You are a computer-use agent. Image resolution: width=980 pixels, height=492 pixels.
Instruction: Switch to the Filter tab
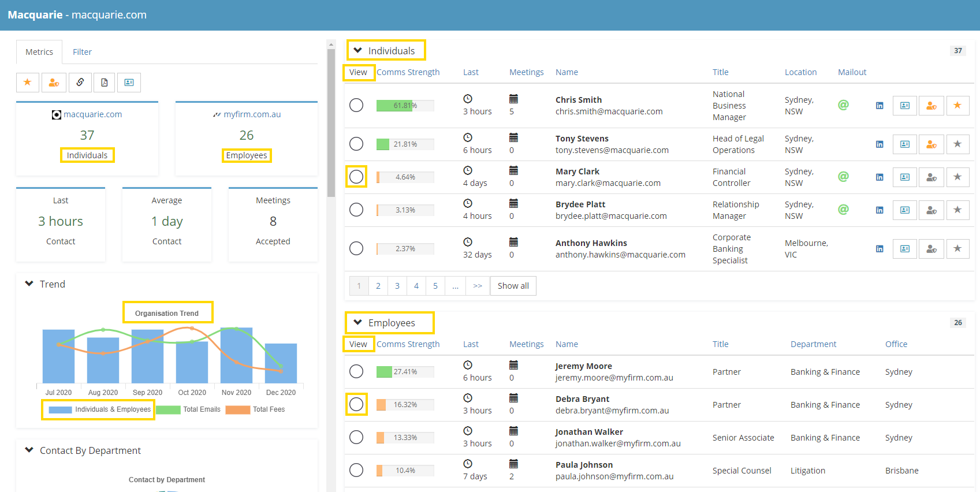pos(82,52)
